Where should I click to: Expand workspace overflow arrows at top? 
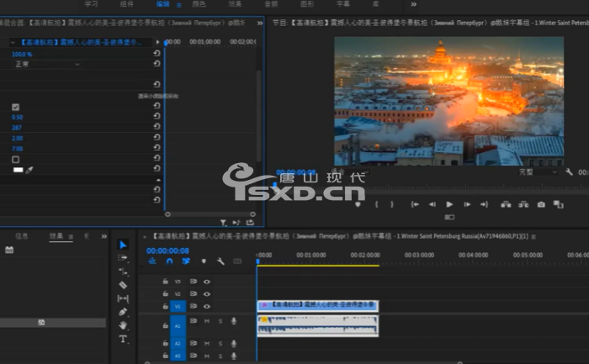click(x=414, y=4)
